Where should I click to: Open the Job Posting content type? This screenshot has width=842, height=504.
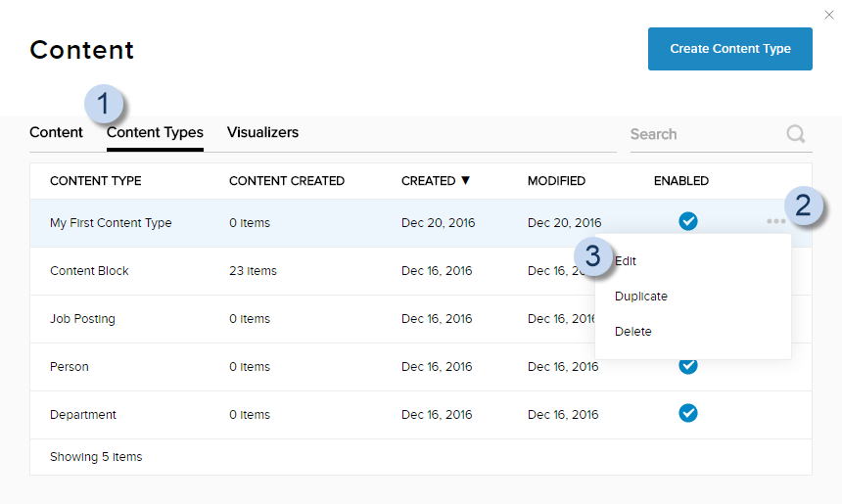[82, 319]
